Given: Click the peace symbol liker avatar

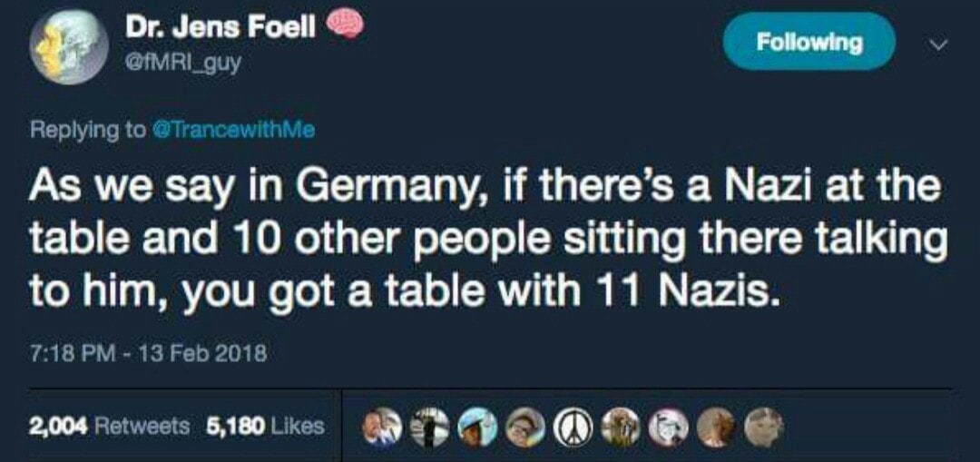Looking at the screenshot, I should click(x=573, y=428).
